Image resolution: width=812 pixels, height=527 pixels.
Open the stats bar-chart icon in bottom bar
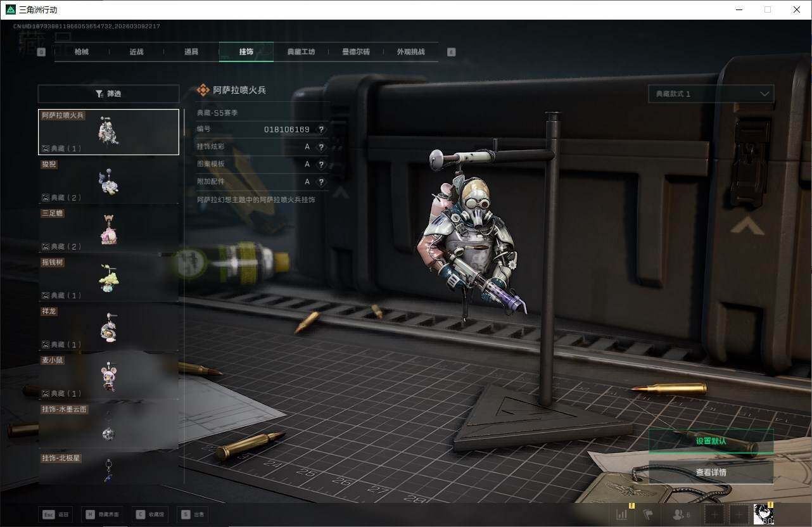coord(622,514)
